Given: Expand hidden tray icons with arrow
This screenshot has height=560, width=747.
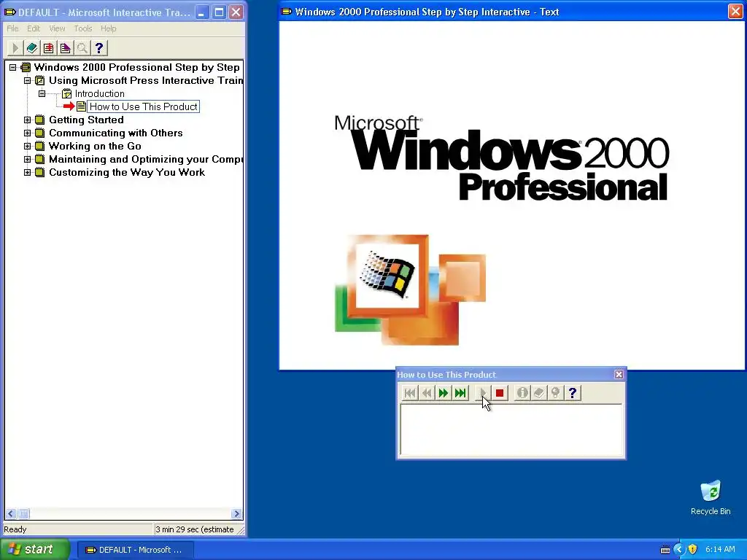Looking at the screenshot, I should click(x=679, y=550).
